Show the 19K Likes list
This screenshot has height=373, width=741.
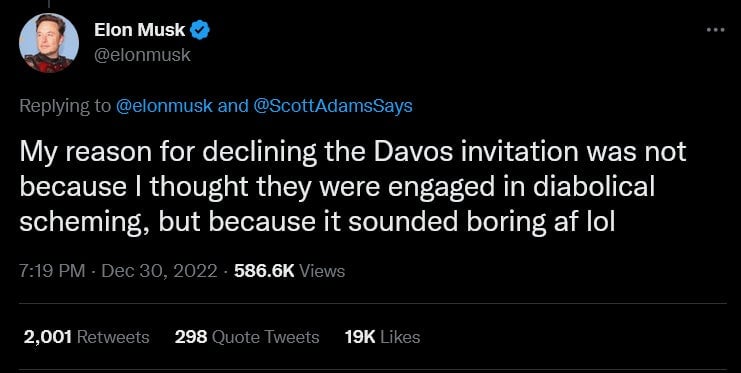point(382,337)
